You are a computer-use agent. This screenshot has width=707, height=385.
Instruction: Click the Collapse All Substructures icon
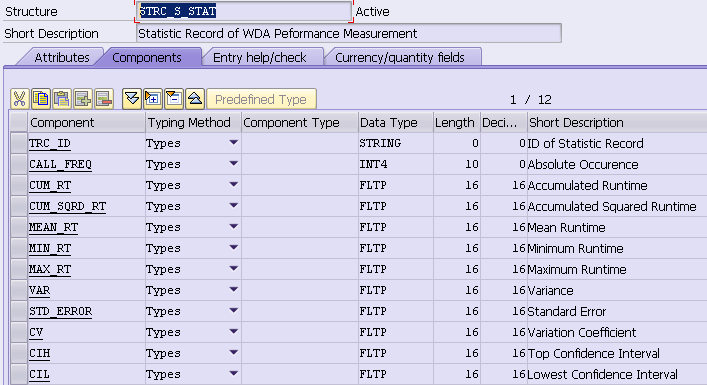(195, 99)
